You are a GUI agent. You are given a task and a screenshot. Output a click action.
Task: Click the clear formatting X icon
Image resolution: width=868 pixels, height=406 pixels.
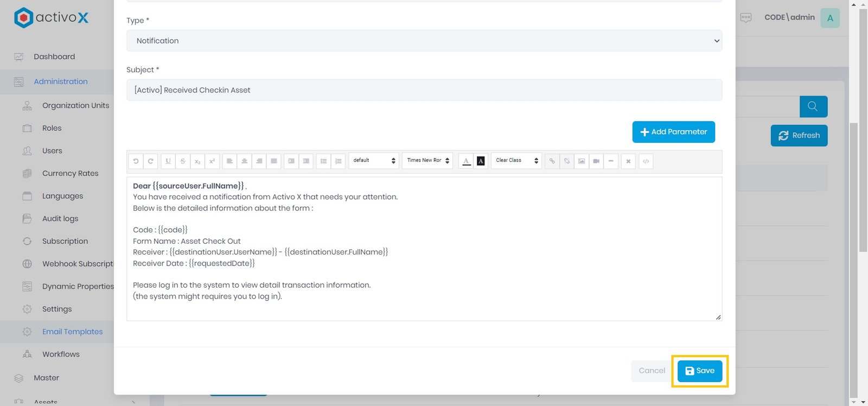(628, 161)
